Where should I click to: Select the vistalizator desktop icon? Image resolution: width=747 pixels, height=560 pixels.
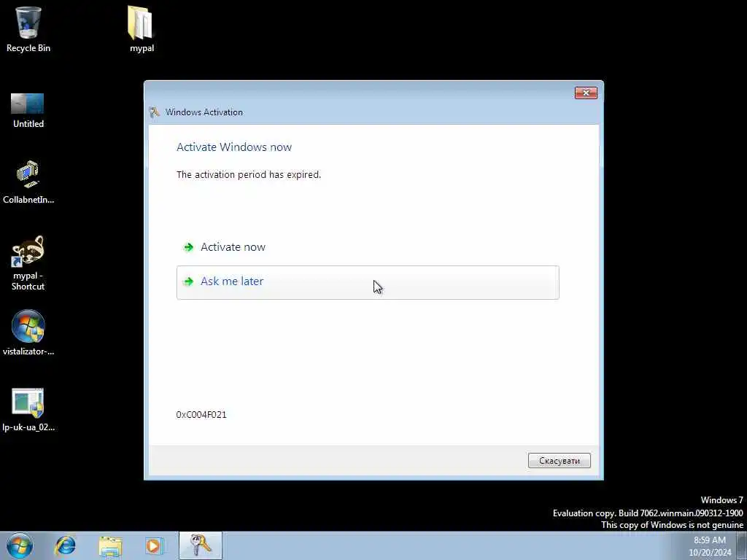pos(28,332)
